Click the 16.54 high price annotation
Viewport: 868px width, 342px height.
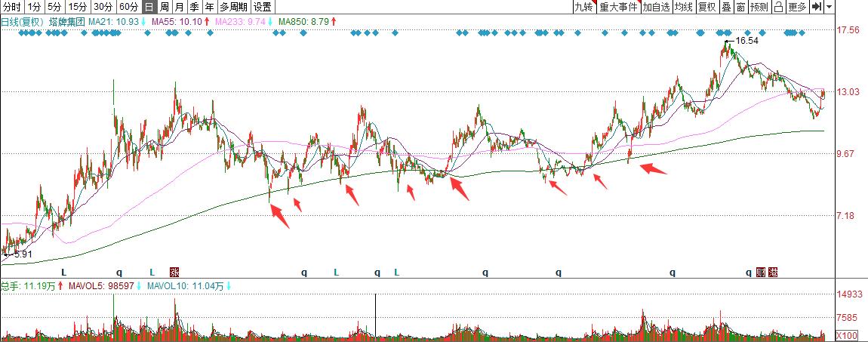pyautogui.click(x=746, y=41)
